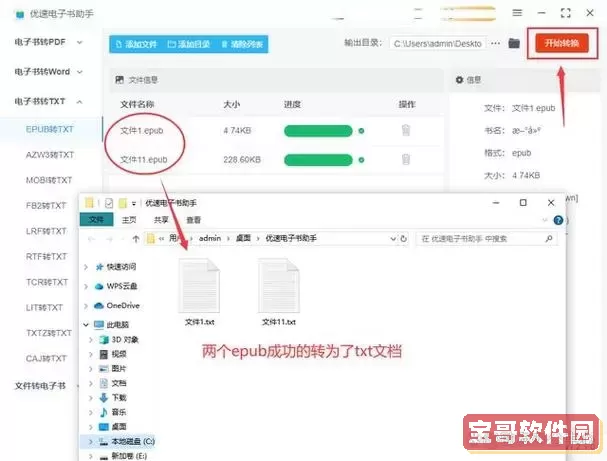Image resolution: width=607 pixels, height=461 pixels.
Task: Expand Explorer ribbon chevron near help icon
Action: click(545, 220)
